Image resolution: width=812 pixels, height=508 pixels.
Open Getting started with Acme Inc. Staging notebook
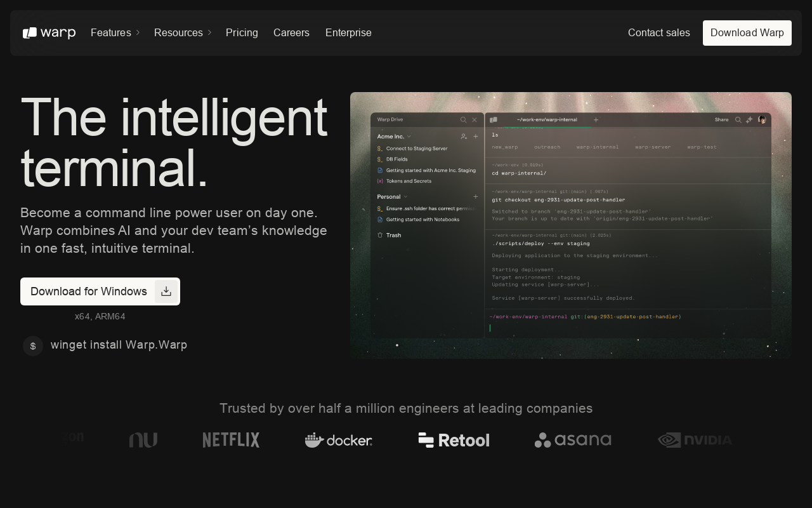[x=426, y=170]
